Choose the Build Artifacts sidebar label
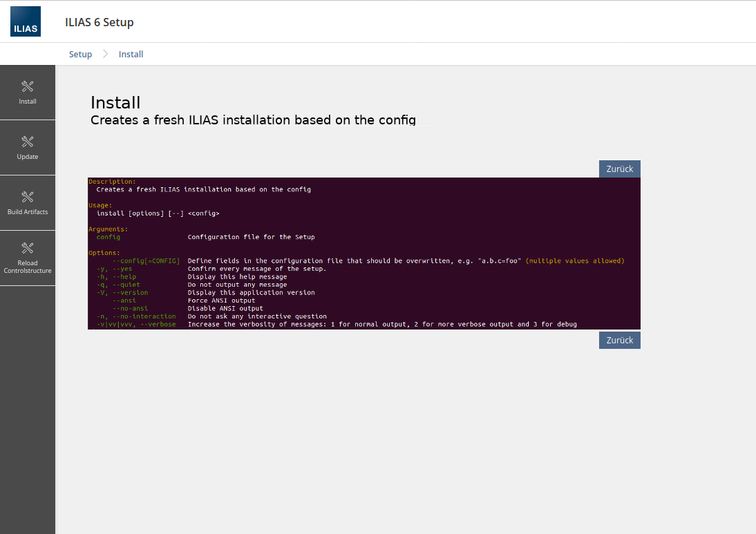The height and width of the screenshot is (534, 756). 28,212
